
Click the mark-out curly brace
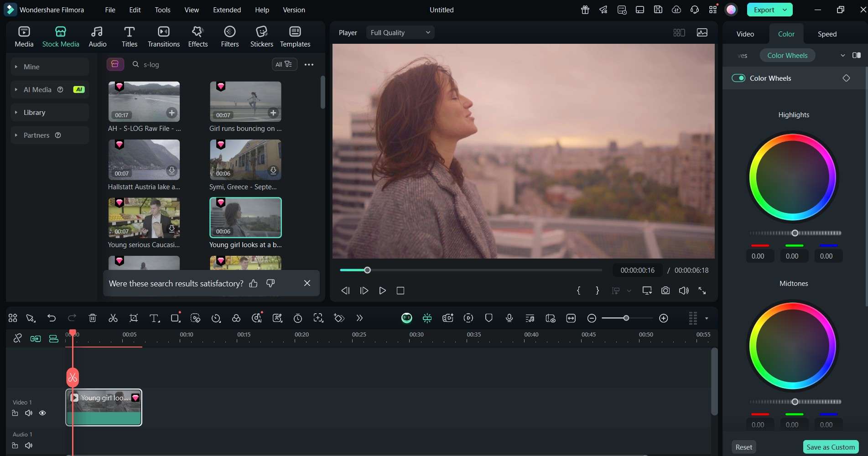(x=597, y=290)
